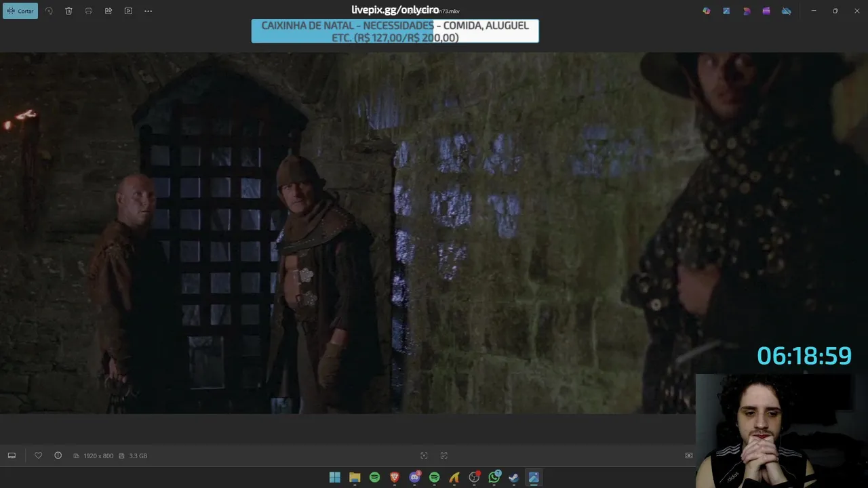This screenshot has height=488, width=868.
Task: Open the Copilot icon in the title bar
Action: (707, 11)
